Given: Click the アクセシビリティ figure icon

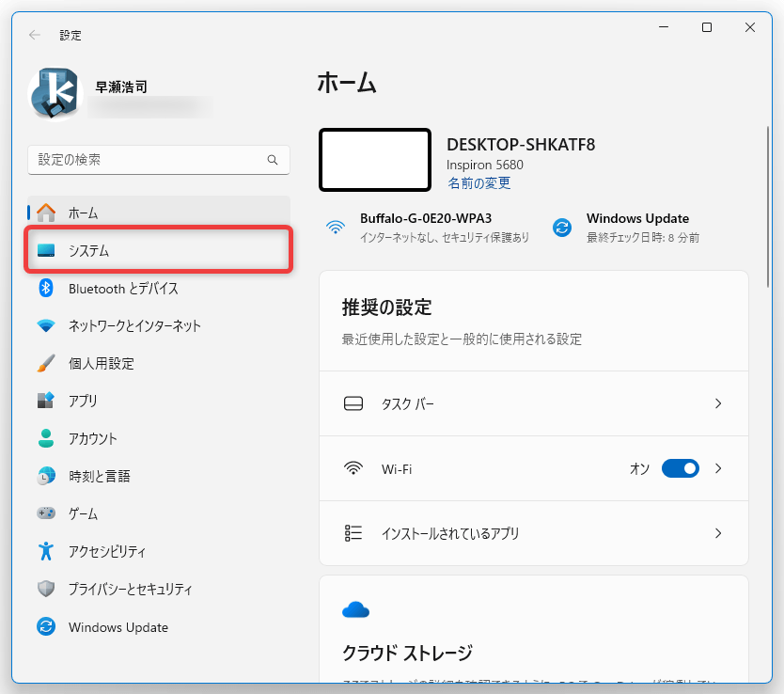Looking at the screenshot, I should pos(46,551).
